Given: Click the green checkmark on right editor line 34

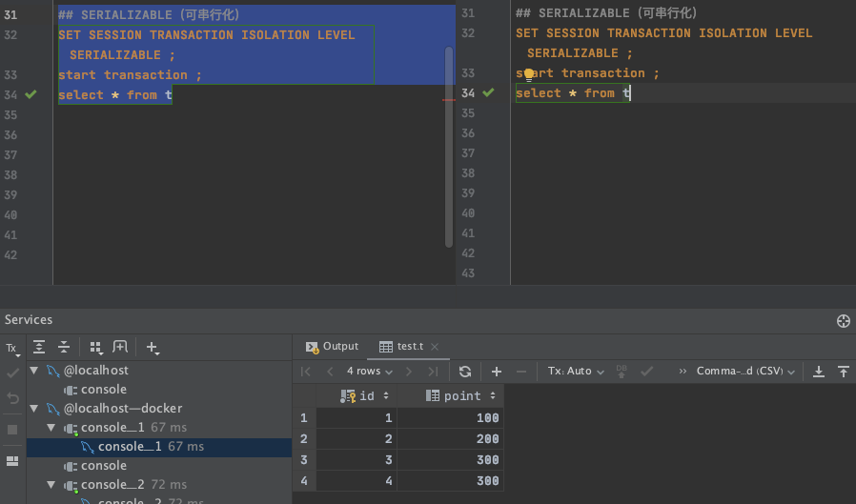Looking at the screenshot, I should [489, 92].
